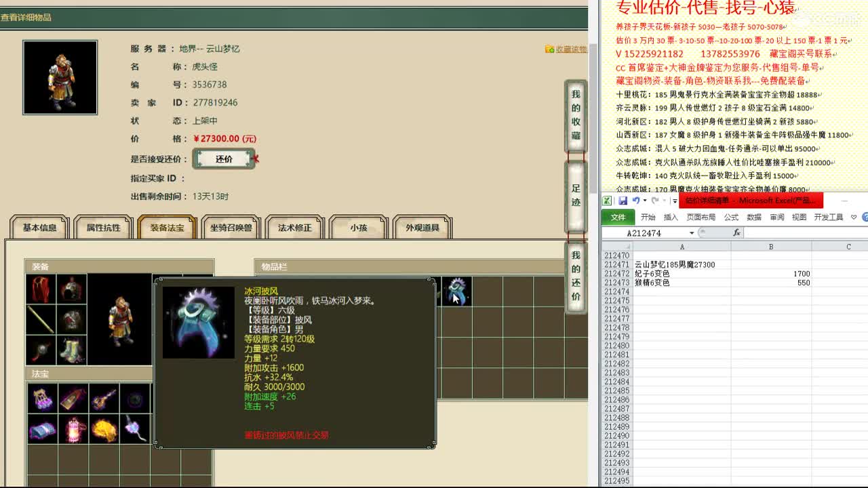Click the character model in equipment panel
Image resolution: width=868 pixels, height=488 pixels.
119,320
